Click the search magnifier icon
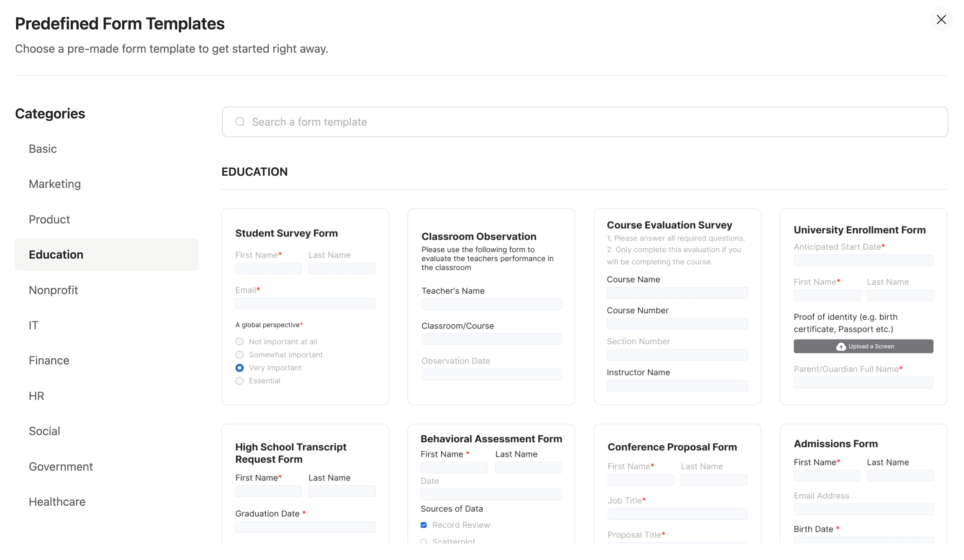This screenshot has width=964, height=560. click(240, 121)
